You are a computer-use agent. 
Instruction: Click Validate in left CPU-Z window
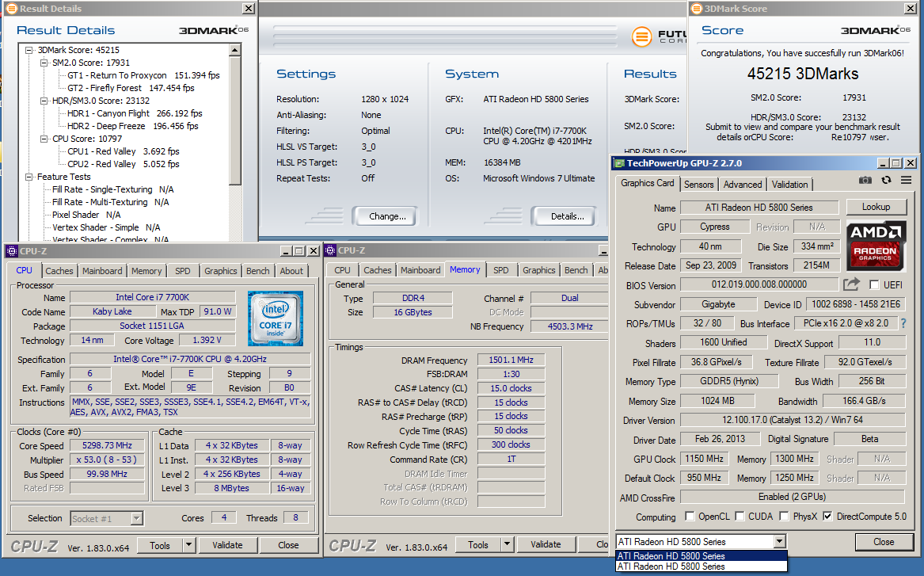pos(227,545)
